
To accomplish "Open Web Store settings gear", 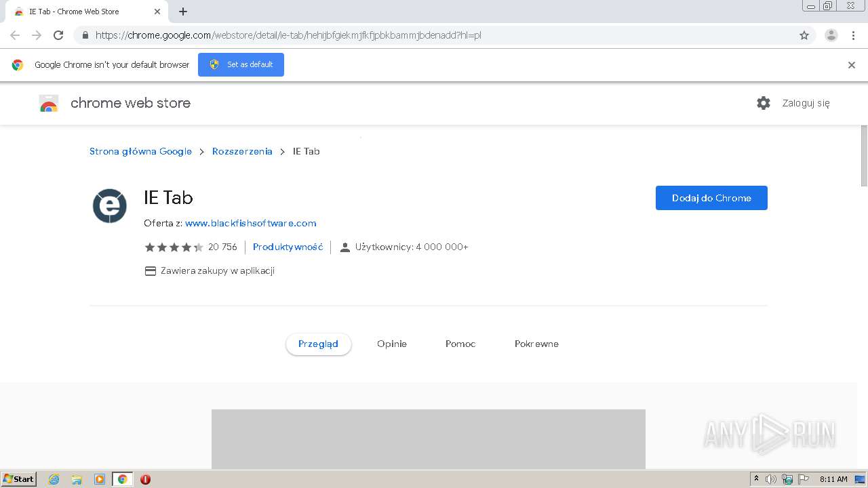I will tap(764, 103).
